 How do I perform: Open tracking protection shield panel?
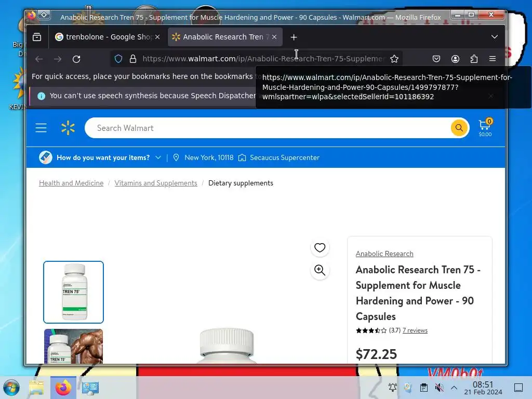[118, 59]
